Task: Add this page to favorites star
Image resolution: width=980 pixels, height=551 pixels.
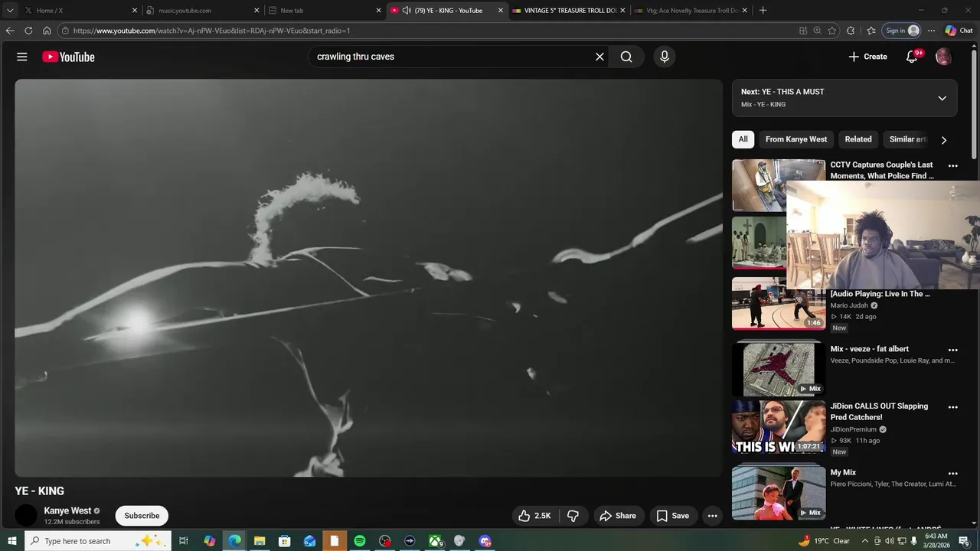Action: click(x=832, y=31)
